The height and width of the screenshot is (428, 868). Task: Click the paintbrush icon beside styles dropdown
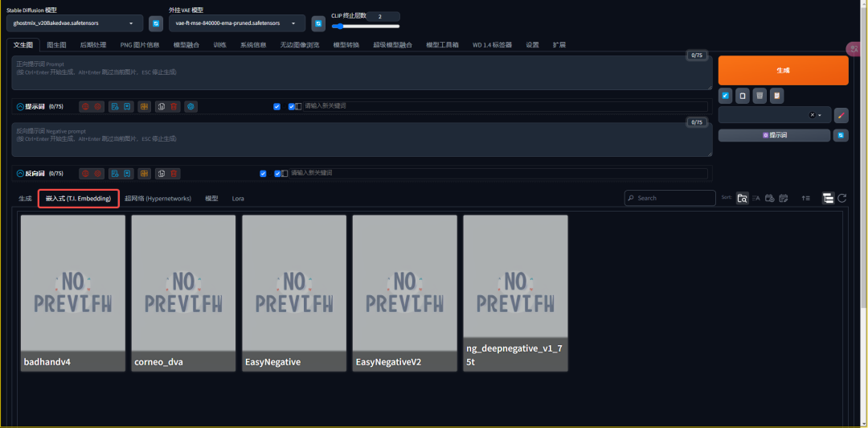click(x=841, y=115)
